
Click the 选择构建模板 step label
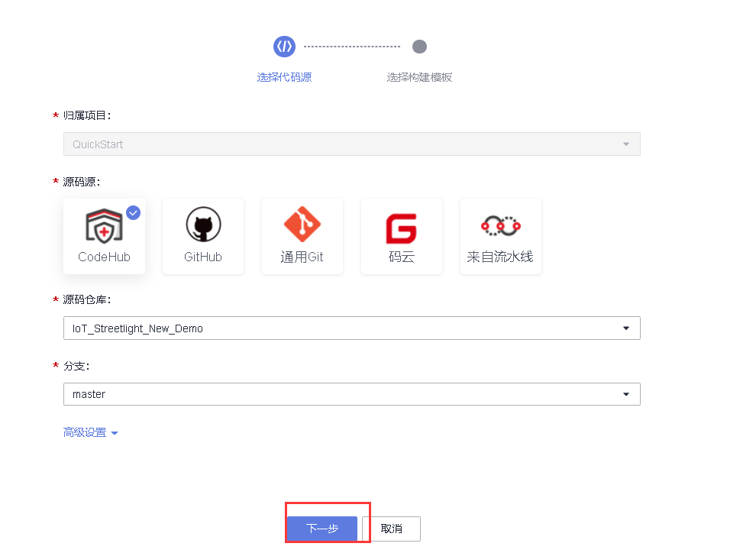tap(419, 77)
